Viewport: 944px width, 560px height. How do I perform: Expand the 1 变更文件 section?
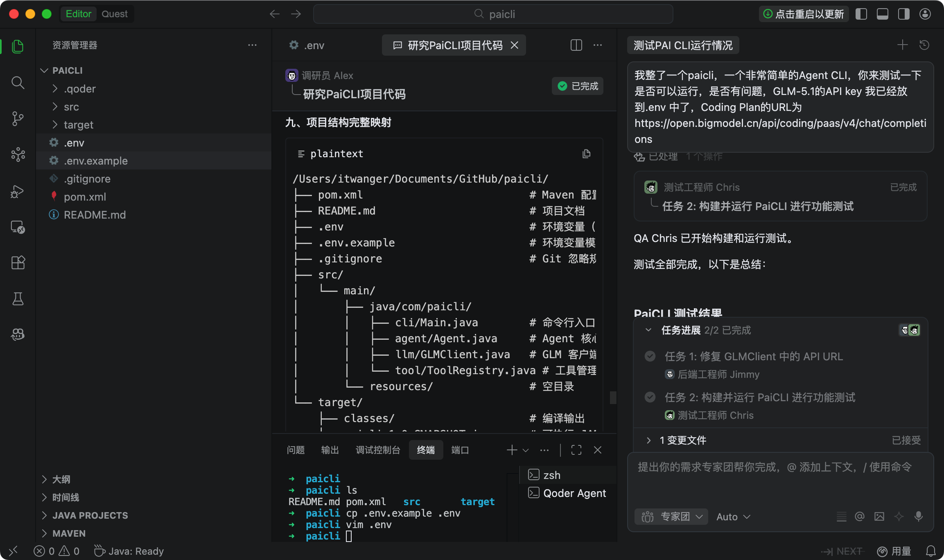point(682,440)
